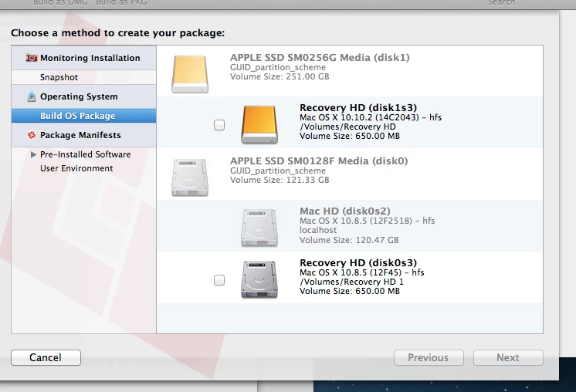
Task: Click the Previous button
Action: tap(429, 357)
